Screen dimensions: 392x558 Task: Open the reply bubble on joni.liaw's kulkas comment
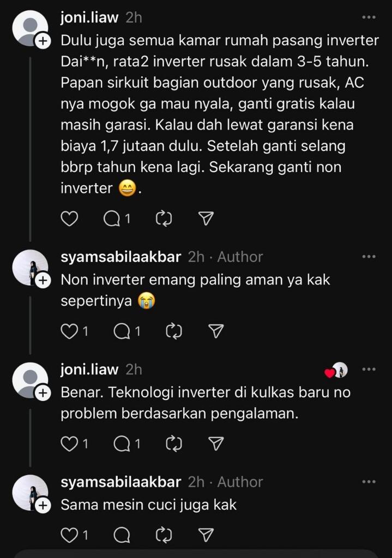click(122, 444)
